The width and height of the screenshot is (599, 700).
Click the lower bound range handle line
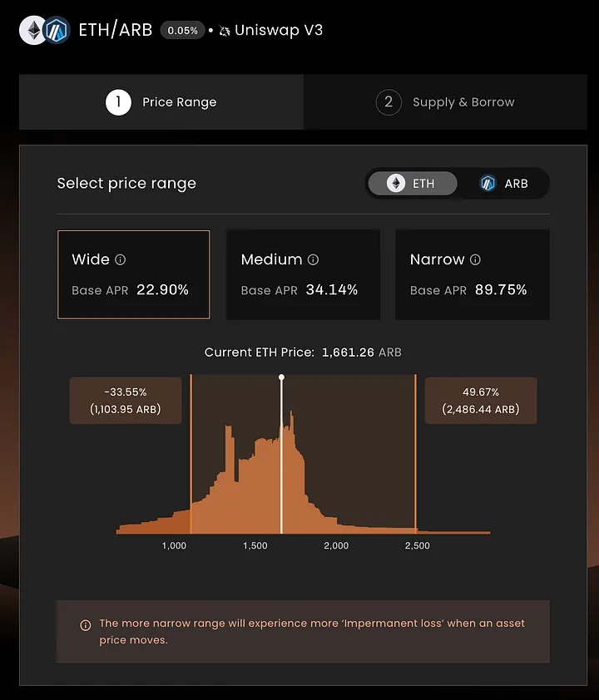point(191,454)
